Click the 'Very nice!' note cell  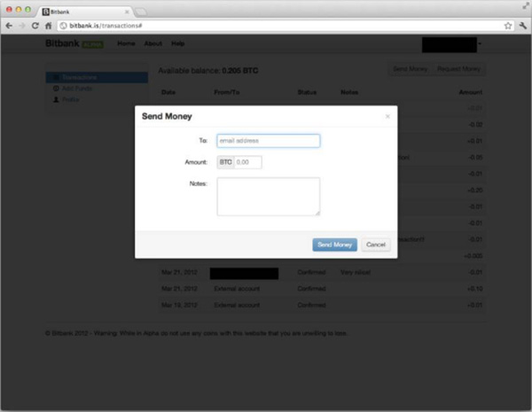[x=356, y=272]
